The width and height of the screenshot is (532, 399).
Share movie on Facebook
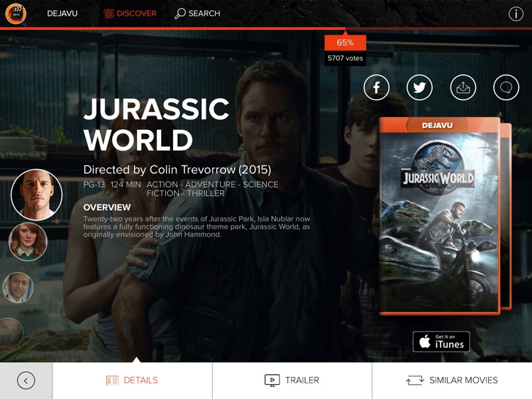(376, 87)
